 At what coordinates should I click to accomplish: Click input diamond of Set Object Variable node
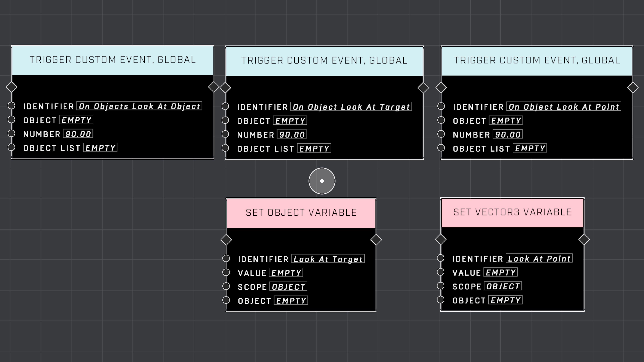click(226, 240)
